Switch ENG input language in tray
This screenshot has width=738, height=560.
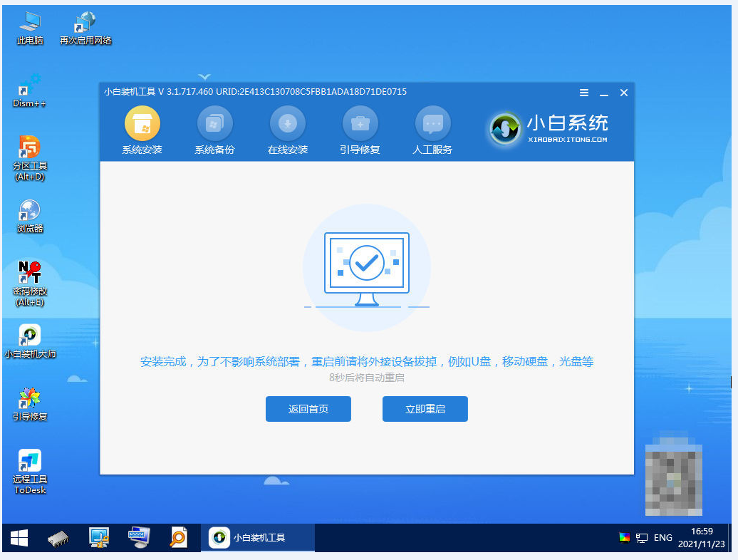click(x=662, y=538)
